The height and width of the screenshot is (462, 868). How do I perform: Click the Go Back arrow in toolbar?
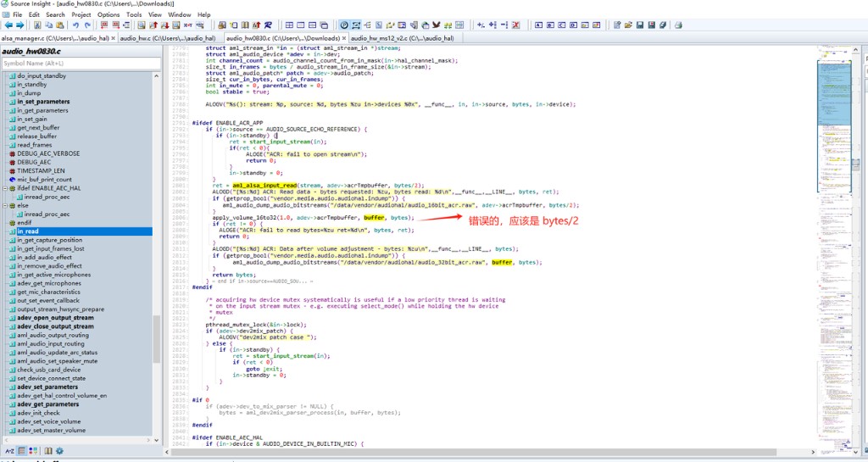pos(8,25)
